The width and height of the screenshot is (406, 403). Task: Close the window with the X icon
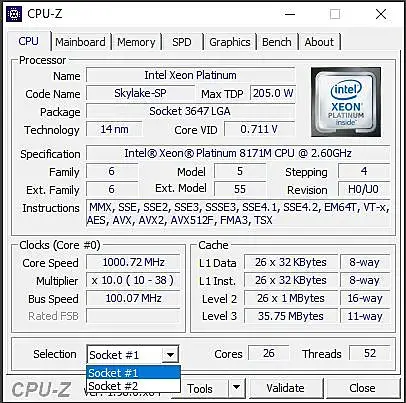[x=381, y=14]
